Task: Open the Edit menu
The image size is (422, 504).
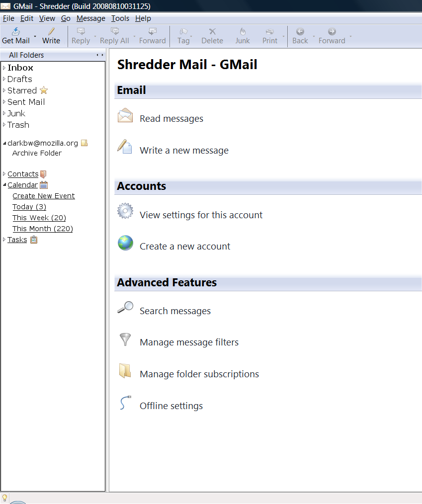Action: pyautogui.click(x=27, y=18)
